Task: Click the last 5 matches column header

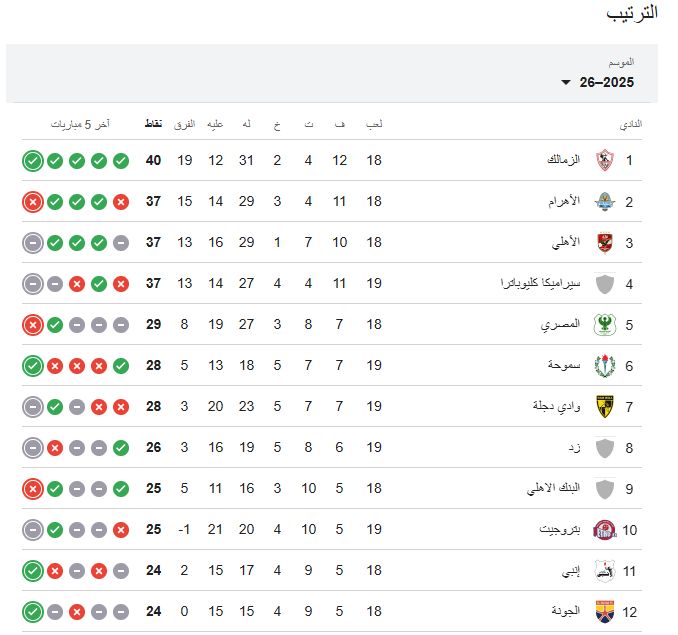Action: tap(81, 124)
